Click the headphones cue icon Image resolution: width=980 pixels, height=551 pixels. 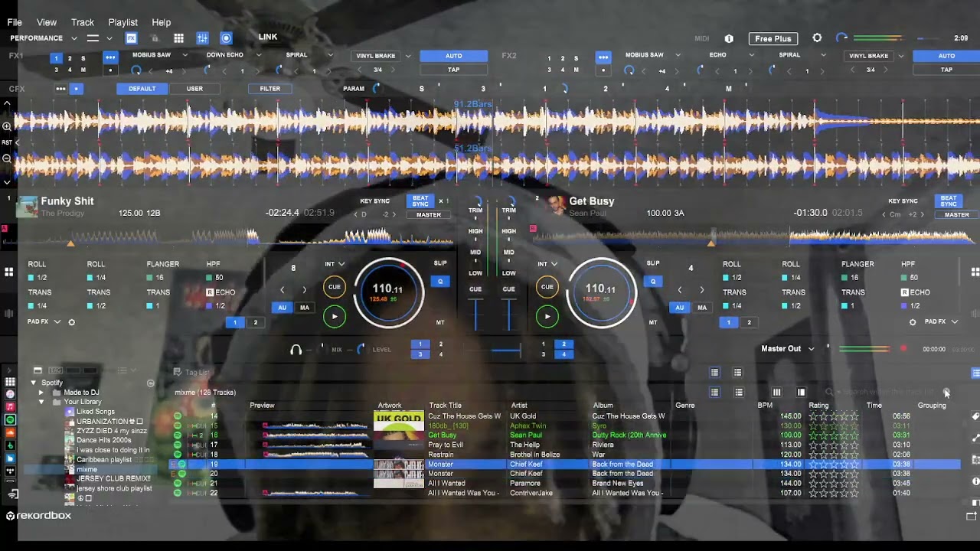pyautogui.click(x=296, y=350)
